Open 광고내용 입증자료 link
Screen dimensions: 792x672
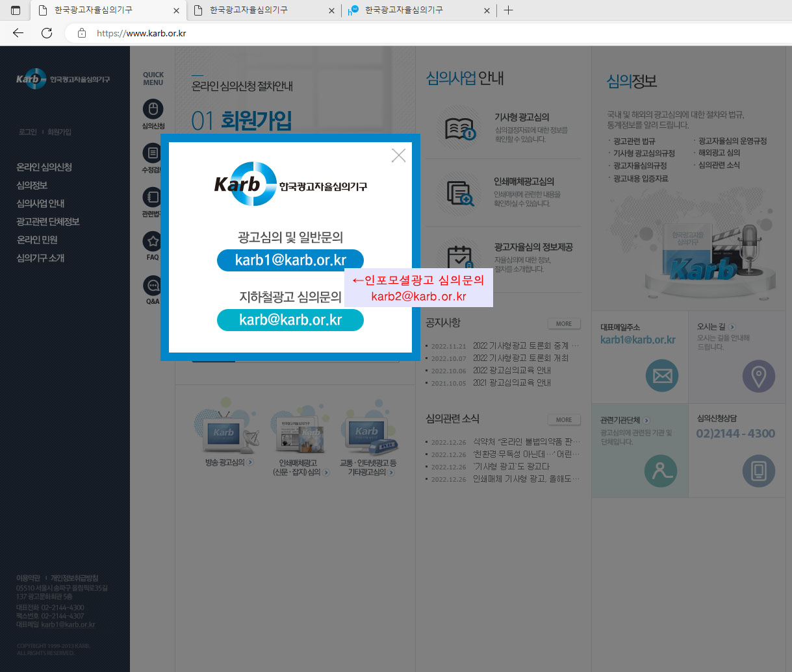click(641, 179)
